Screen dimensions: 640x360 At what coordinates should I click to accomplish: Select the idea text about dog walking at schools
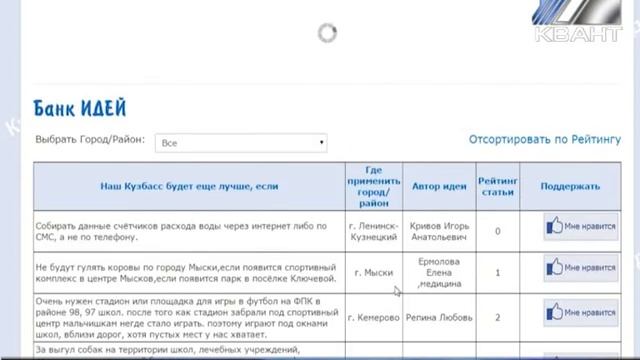167,350
